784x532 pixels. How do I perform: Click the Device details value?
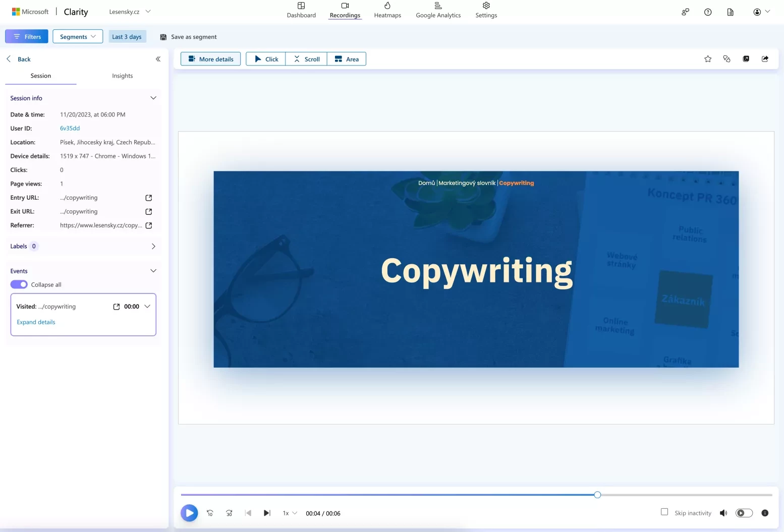pos(107,156)
